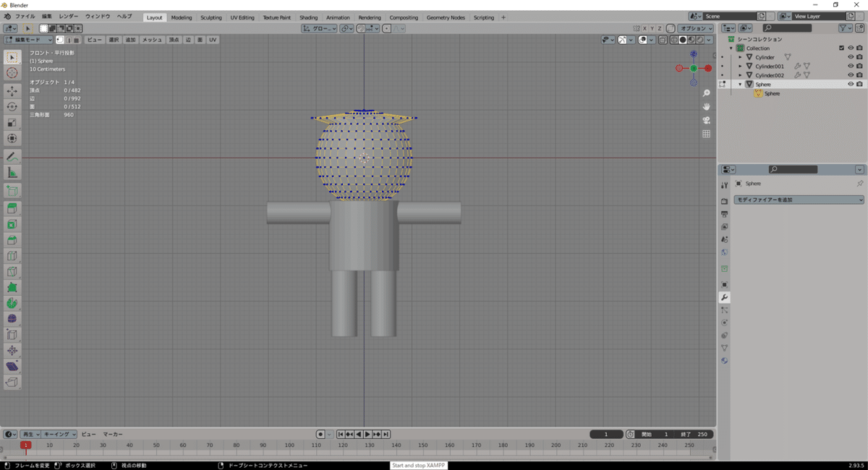
Task: Switch orthographic/perspective grid icon
Action: click(x=706, y=134)
